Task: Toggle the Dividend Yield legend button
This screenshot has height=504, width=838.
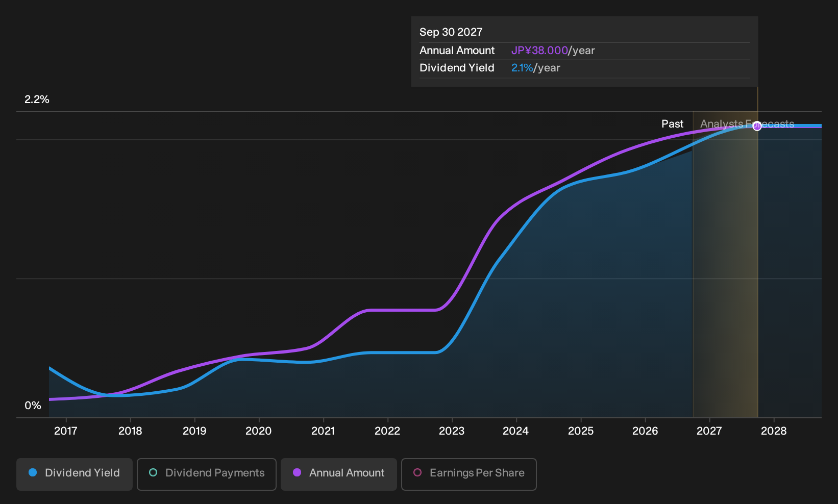Action: tap(75, 474)
